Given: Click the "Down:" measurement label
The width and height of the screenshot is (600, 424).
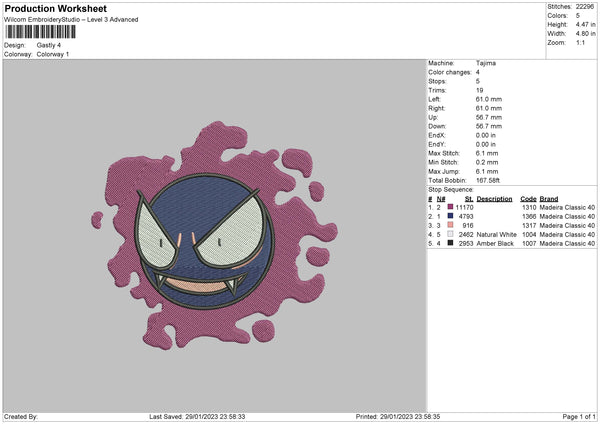Looking at the screenshot, I should [x=437, y=126].
